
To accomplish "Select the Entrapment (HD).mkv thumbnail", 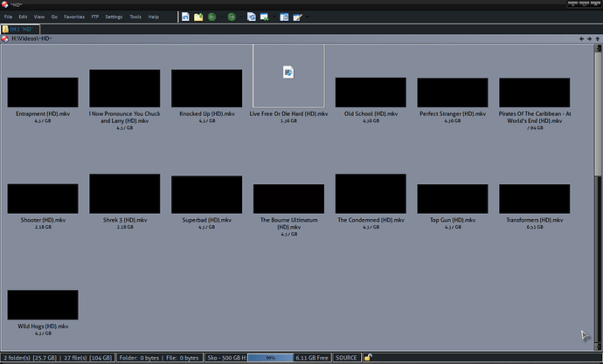I will coord(43,93).
